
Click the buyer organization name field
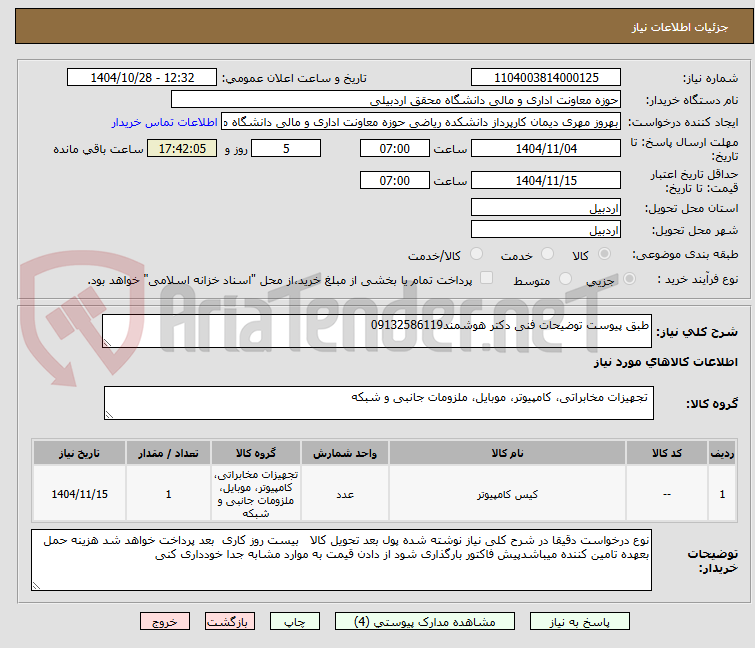tap(396, 100)
